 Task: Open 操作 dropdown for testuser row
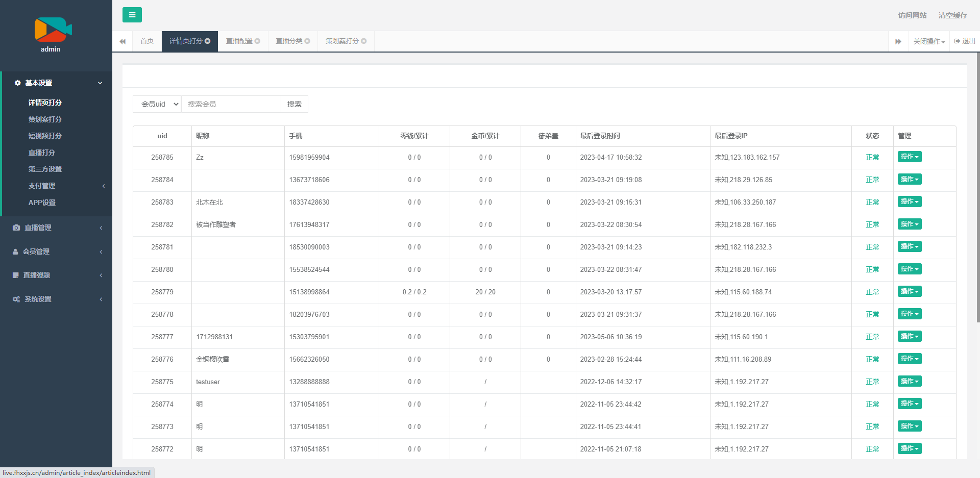pyautogui.click(x=910, y=381)
